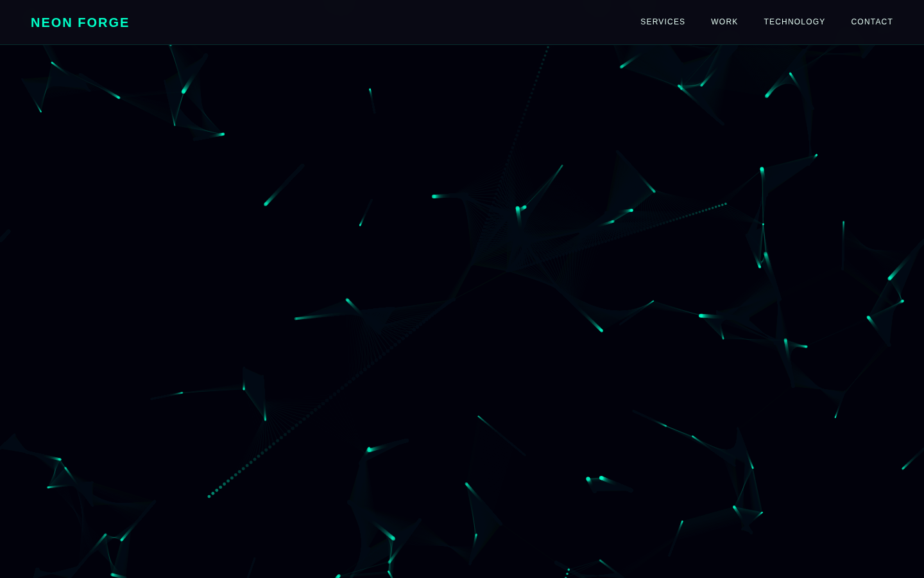Open the SERVICES page from the navigation
The image size is (924, 578).
[663, 22]
